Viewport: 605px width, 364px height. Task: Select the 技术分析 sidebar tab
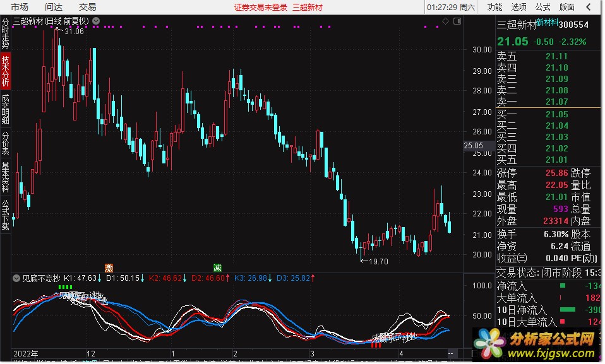point(6,71)
